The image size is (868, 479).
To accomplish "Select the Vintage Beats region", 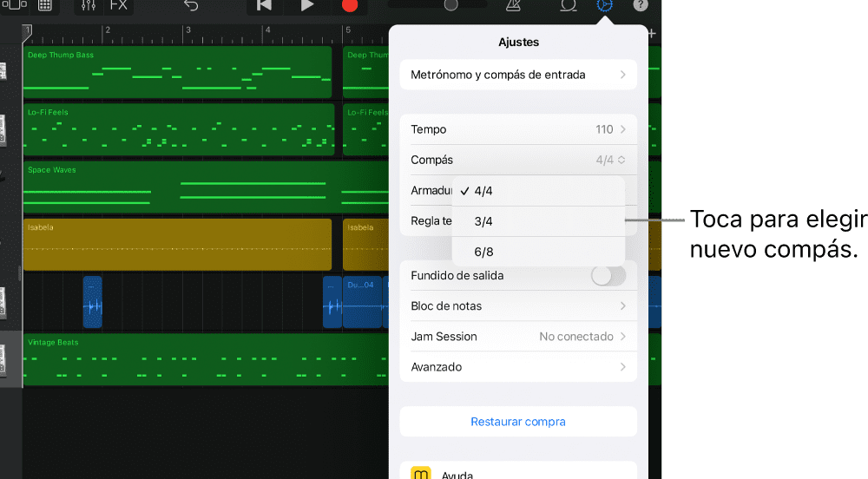I will point(206,359).
